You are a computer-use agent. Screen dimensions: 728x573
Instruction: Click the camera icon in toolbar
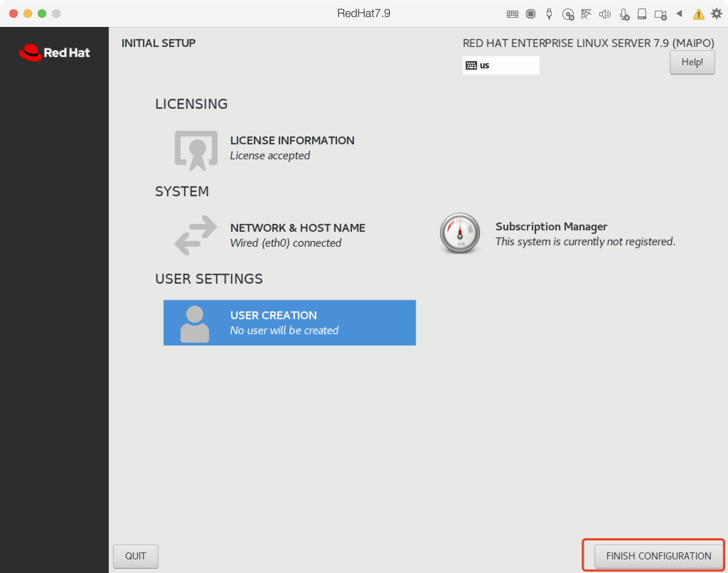tap(660, 15)
